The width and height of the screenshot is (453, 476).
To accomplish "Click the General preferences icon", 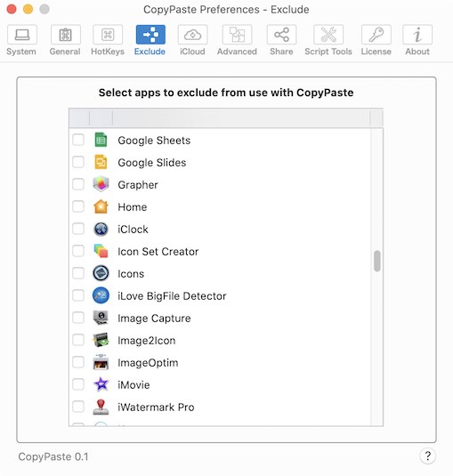I will tap(65, 35).
